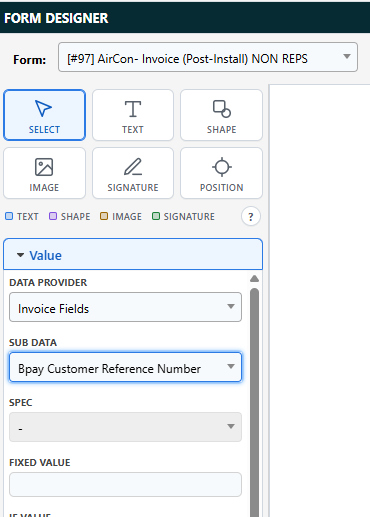Activate the IMAGE tool
Image resolution: width=370 pixels, height=517 pixels.
tap(44, 173)
